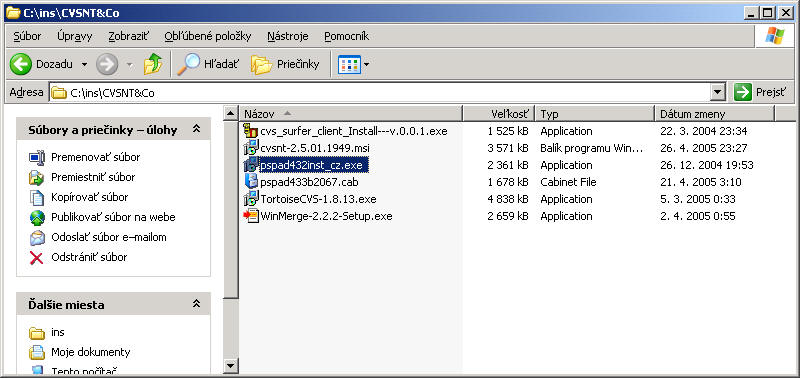Click the views grid toolbar icon

point(349,64)
